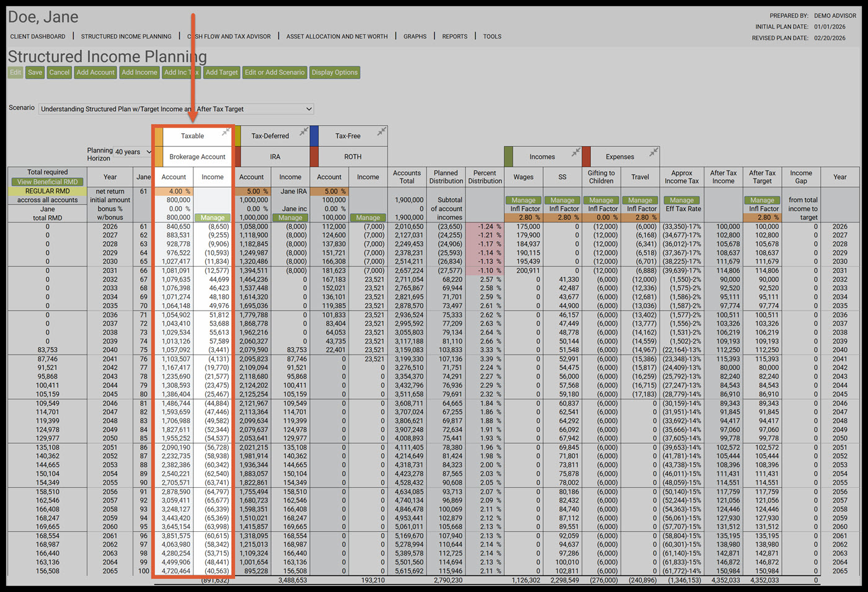Save the structured income plan
868x592 pixels.
click(x=35, y=73)
